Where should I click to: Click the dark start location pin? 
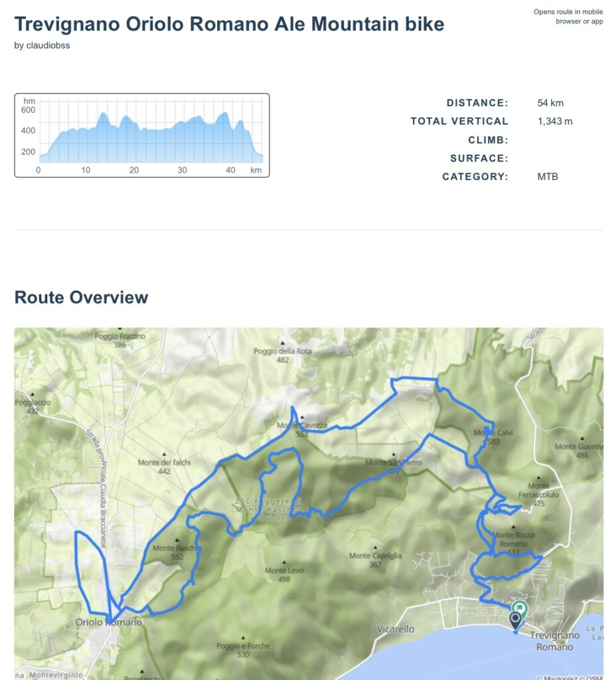(515, 620)
